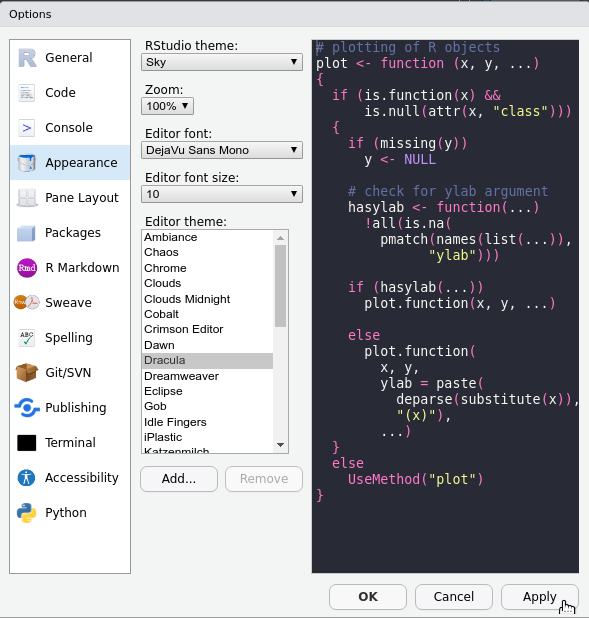Click the Remove theme button
Viewport: 589px width, 618px height.
pos(264,479)
